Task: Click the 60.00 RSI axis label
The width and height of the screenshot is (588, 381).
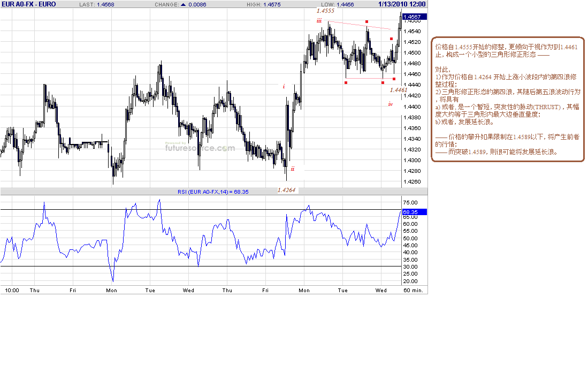Action: [410, 224]
